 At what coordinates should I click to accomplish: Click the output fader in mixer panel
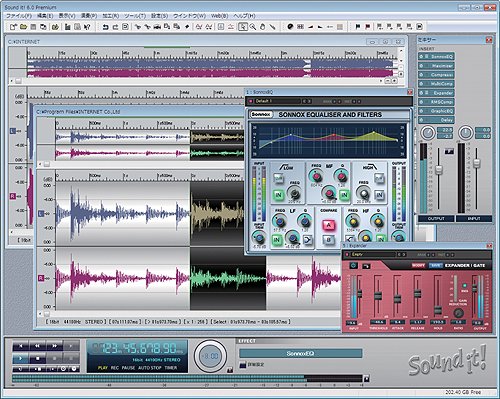point(439,169)
